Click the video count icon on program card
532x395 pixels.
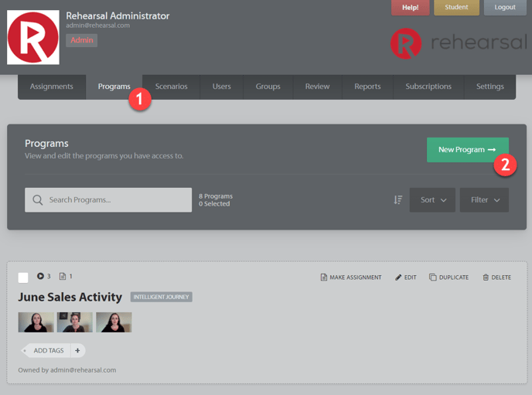click(x=40, y=276)
